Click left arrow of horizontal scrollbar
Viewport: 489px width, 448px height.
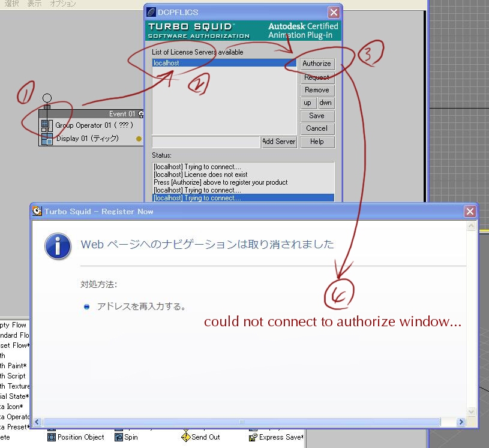37,422
